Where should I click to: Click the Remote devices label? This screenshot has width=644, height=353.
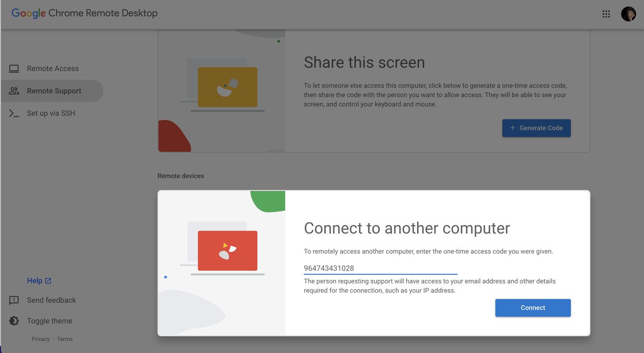tap(181, 176)
